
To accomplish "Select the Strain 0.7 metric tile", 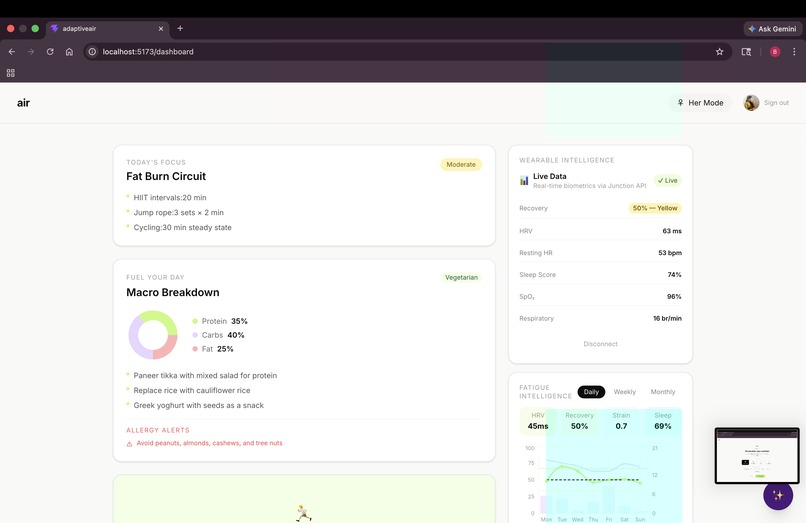I will (621, 421).
